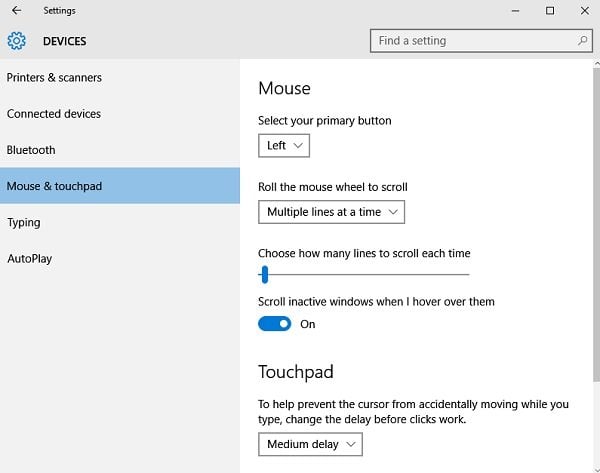Select Printers & scanners in the sidebar
The width and height of the screenshot is (600, 473).
(54, 78)
